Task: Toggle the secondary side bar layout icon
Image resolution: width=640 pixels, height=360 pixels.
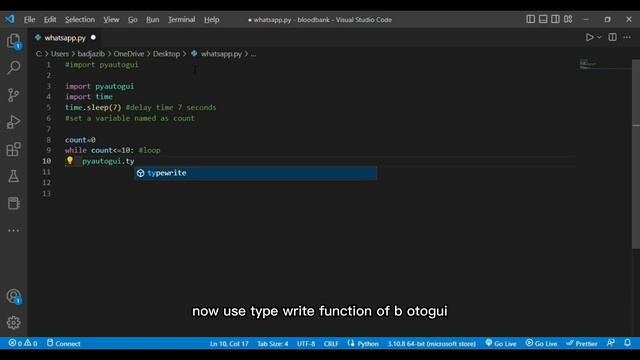Action: click(556, 19)
